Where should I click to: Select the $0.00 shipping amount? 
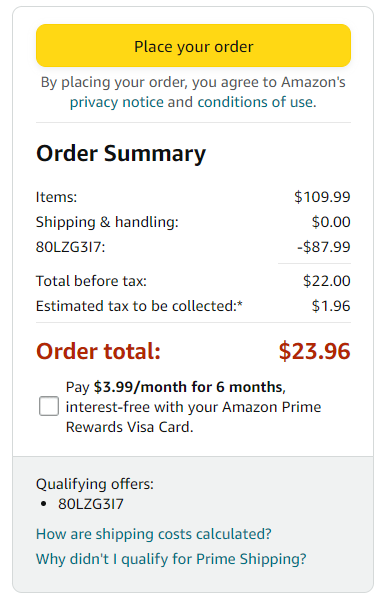(331, 222)
